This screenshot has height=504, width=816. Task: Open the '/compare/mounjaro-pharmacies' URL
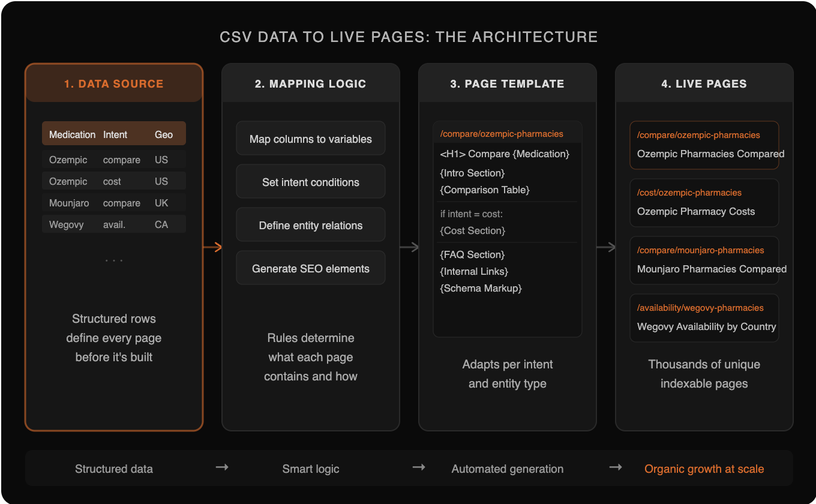[700, 250]
